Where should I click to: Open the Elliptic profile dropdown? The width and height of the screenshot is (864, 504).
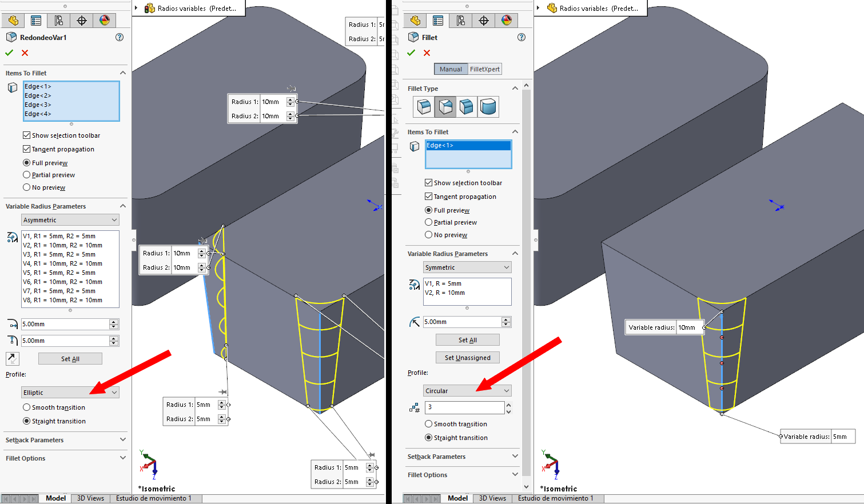pos(70,393)
